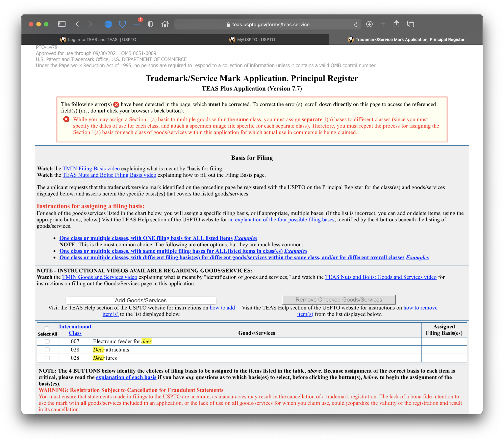
Task: Check the Deer attractants row checkbox
Action: (x=47, y=350)
